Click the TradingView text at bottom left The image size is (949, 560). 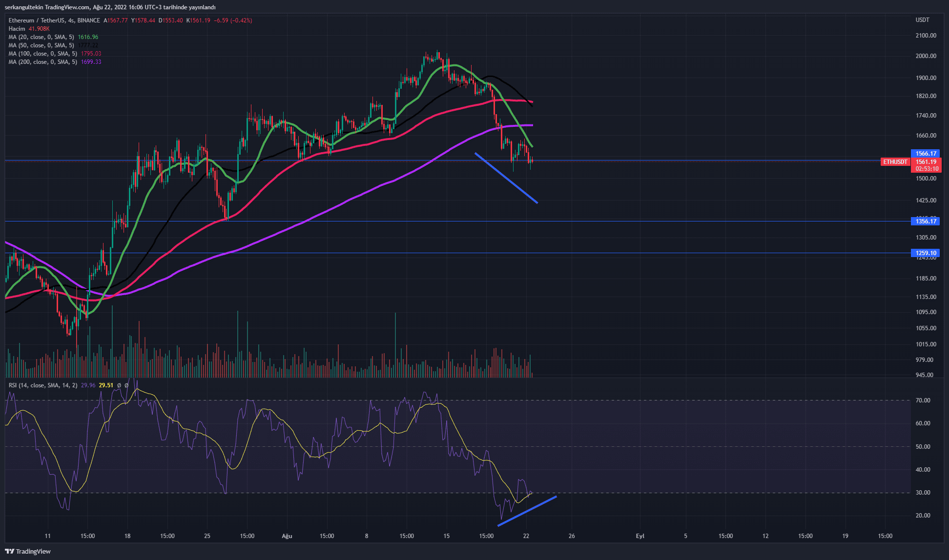point(33,551)
